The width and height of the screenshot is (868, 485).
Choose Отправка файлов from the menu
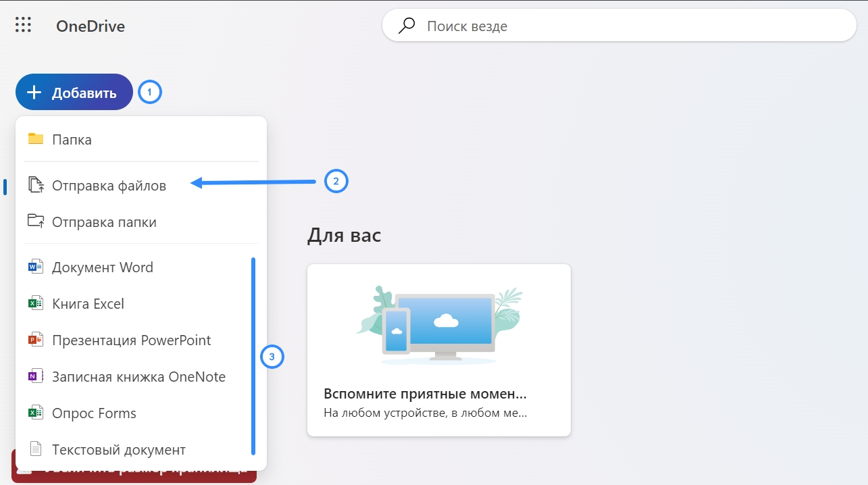click(x=141, y=185)
